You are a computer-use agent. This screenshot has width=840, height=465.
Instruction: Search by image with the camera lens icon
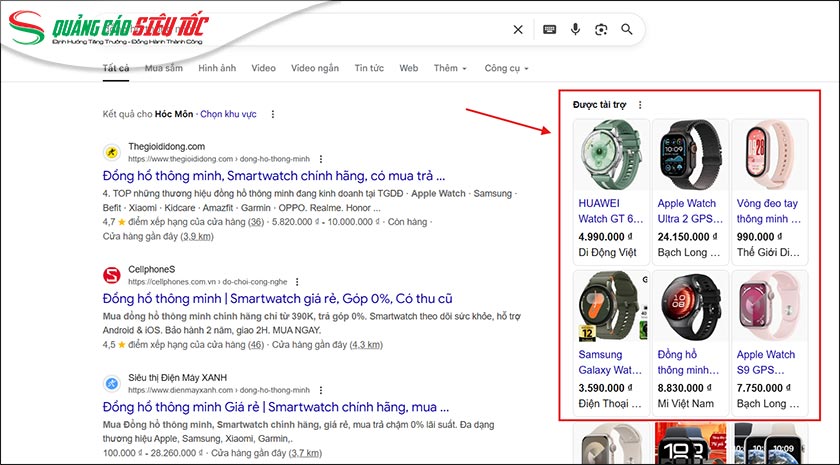pyautogui.click(x=601, y=30)
